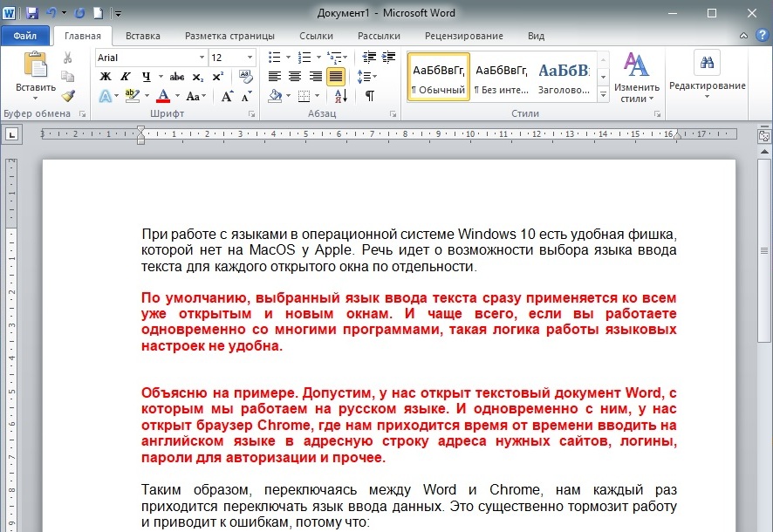This screenshot has height=532, width=773.
Task: Switch to the Разметка страницы tab
Action: pos(229,36)
